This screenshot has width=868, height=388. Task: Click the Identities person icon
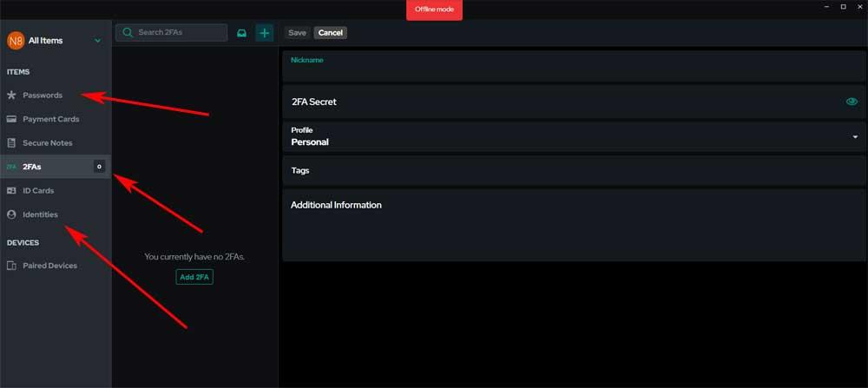tap(11, 214)
